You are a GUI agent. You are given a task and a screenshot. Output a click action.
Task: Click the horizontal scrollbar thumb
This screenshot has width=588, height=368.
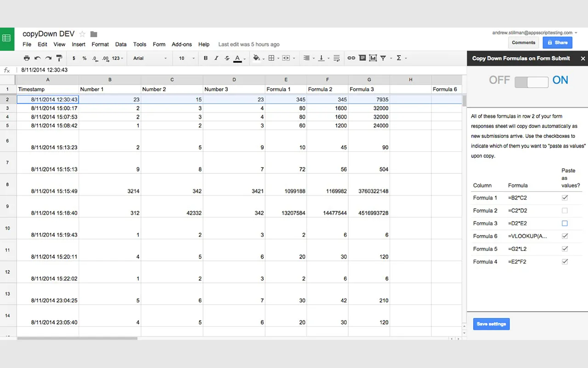click(77, 339)
